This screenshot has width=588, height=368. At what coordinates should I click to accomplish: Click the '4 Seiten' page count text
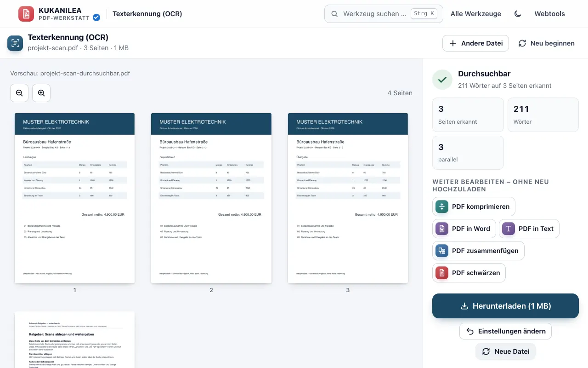click(x=400, y=93)
